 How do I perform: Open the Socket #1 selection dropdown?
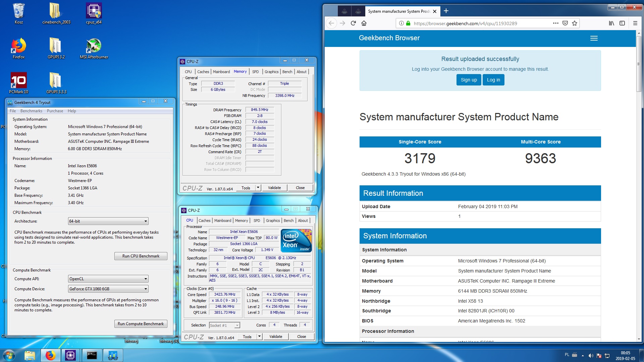[224, 325]
